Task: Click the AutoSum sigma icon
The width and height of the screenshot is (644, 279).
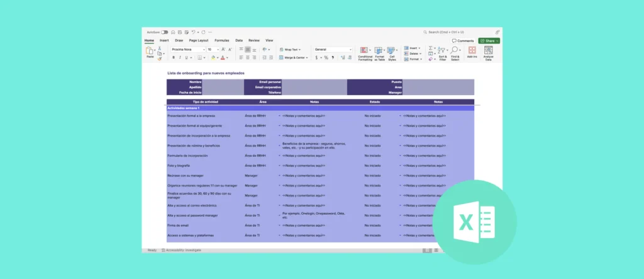Action: point(430,48)
